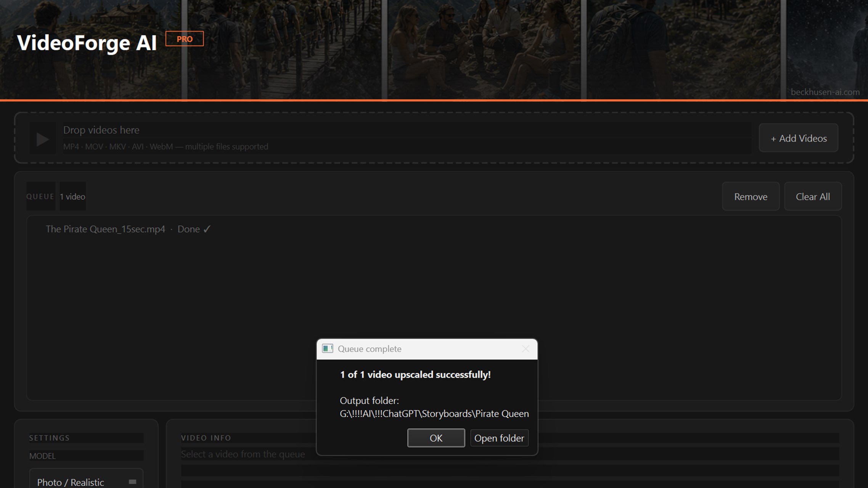The width and height of the screenshot is (868, 488).
Task: Click the VIDEO INFO panel header
Action: 206,438
